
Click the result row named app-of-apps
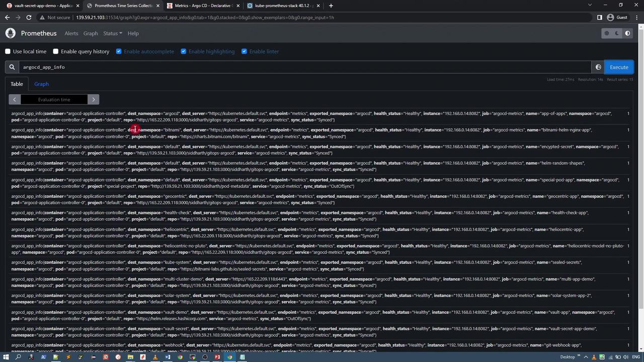pyautogui.click(x=319, y=117)
